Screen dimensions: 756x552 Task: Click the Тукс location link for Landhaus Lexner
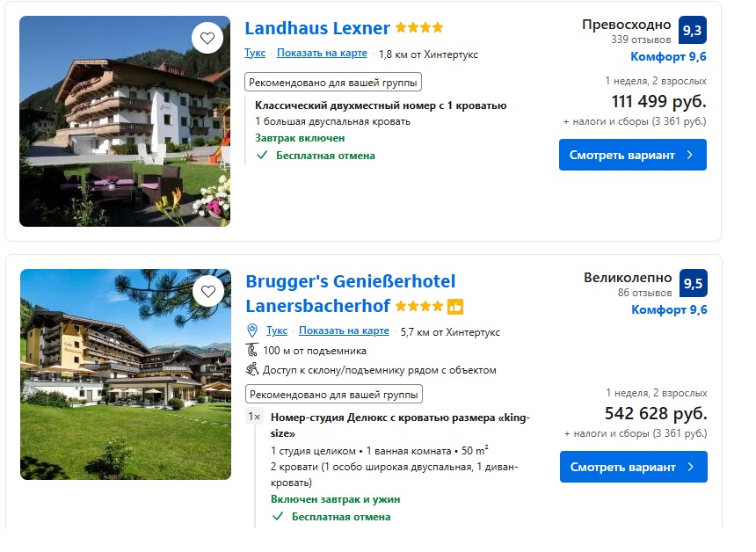pyautogui.click(x=255, y=53)
